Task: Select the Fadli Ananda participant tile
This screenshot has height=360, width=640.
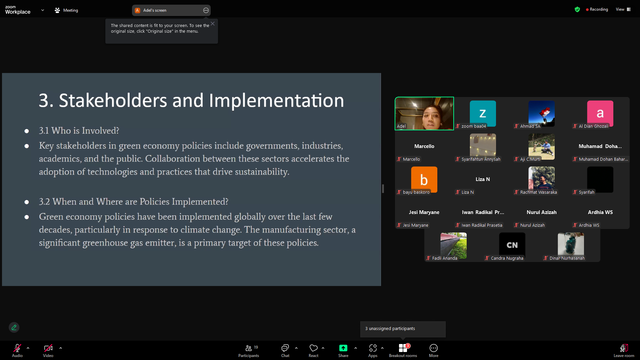Action: click(x=453, y=246)
